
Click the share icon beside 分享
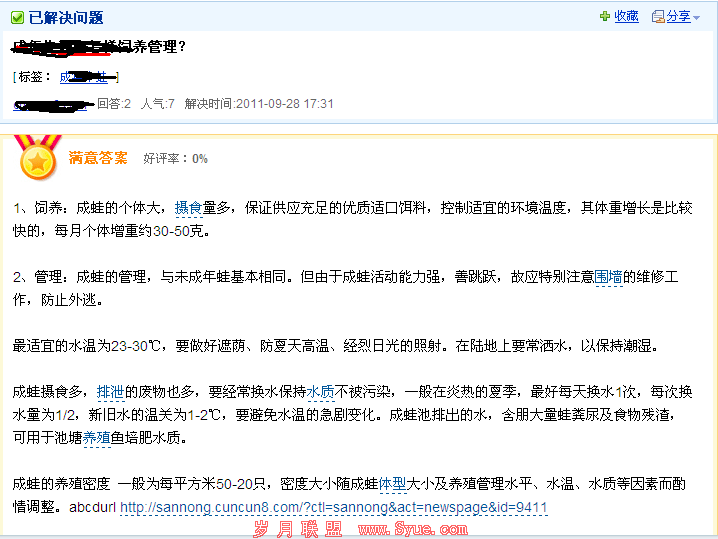point(658,16)
